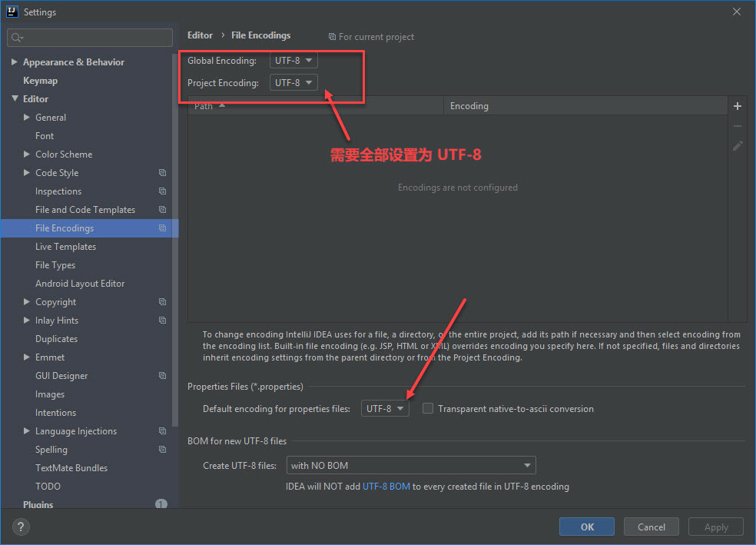Click the IntelliJ IDEA logo in title bar

click(x=12, y=12)
